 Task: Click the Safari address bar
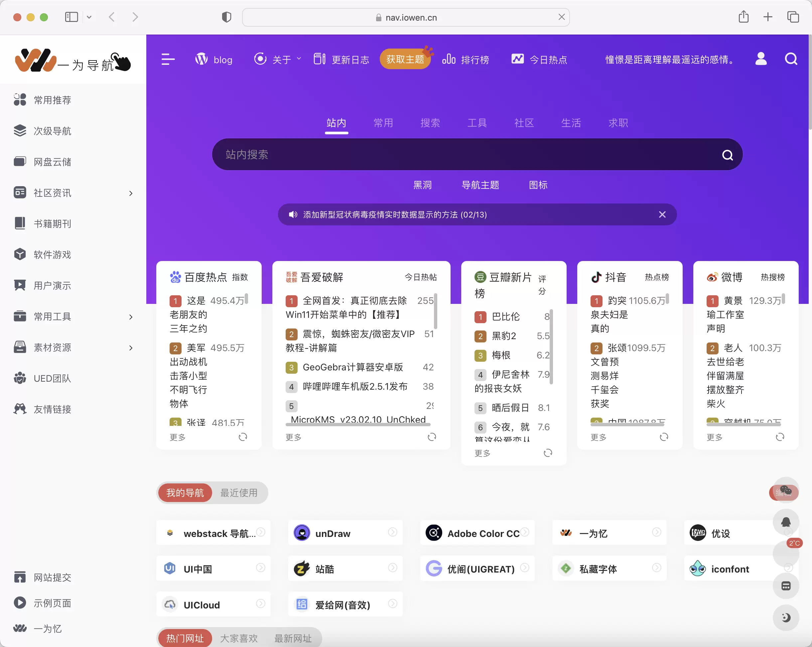pyautogui.click(x=406, y=17)
